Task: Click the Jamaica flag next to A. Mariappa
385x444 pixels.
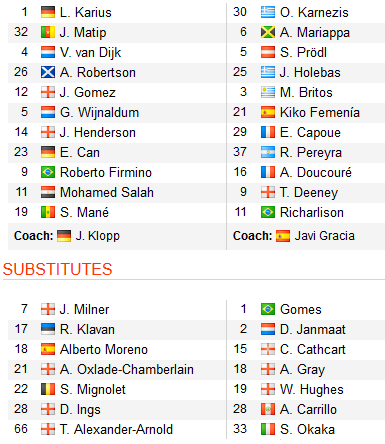Action: pos(268,32)
